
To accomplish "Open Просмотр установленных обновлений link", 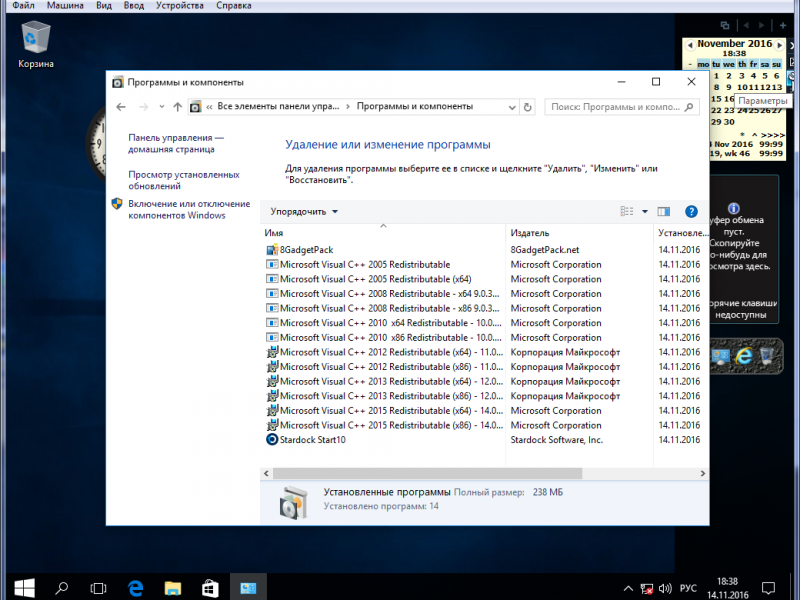I will coord(184,180).
